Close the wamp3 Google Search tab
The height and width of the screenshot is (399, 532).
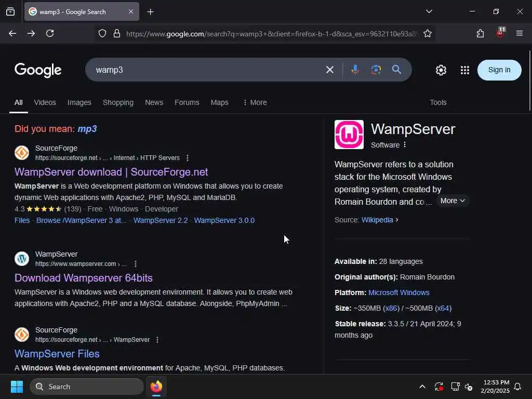[x=131, y=11]
